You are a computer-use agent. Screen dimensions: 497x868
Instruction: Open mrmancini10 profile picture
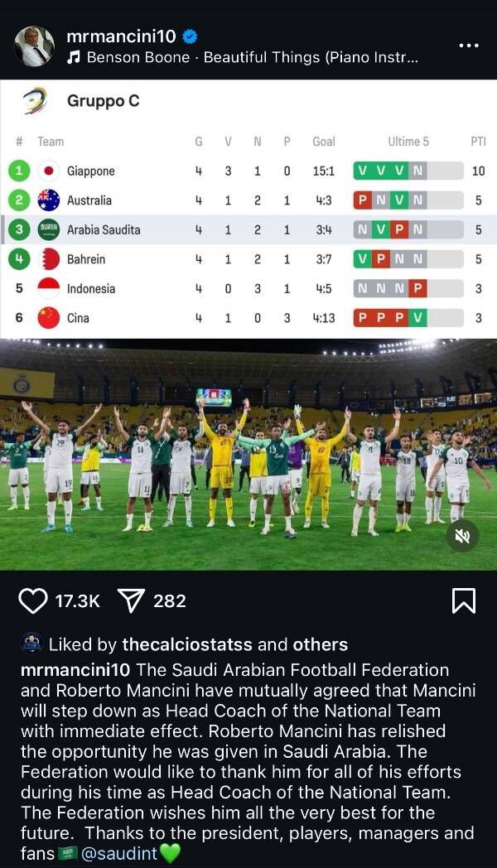[x=34, y=46]
